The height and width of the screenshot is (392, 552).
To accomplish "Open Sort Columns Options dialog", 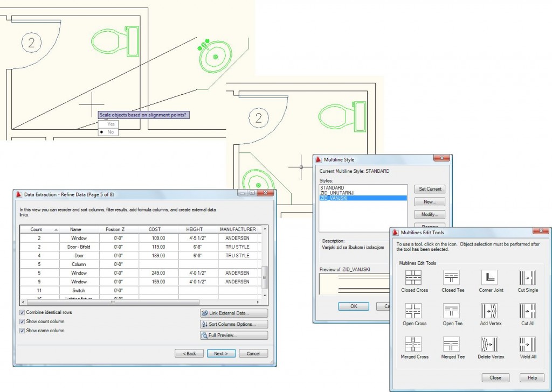I will point(233,324).
